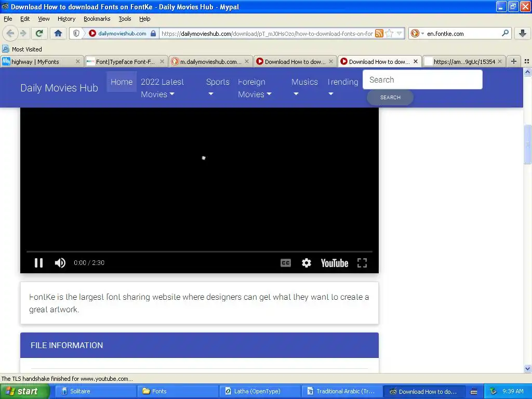Click the dailymovieshub.com site identity label
This screenshot has width=532, height=399.
(122, 33)
